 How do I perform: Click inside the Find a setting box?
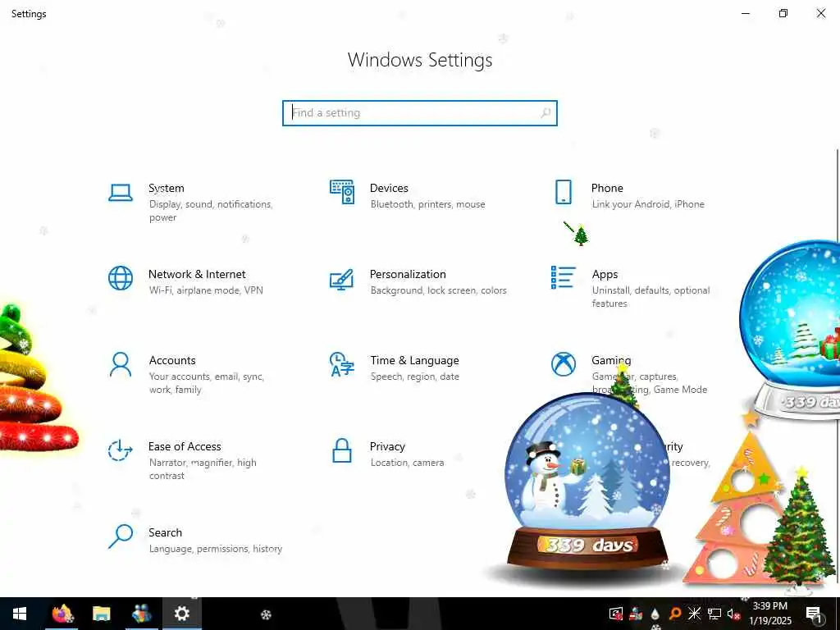tap(420, 113)
